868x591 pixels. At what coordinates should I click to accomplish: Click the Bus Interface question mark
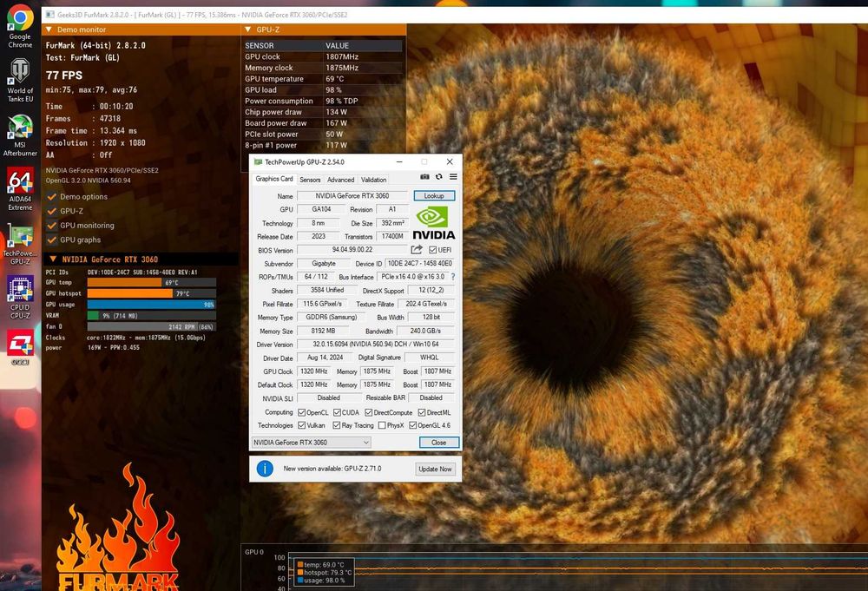point(453,277)
